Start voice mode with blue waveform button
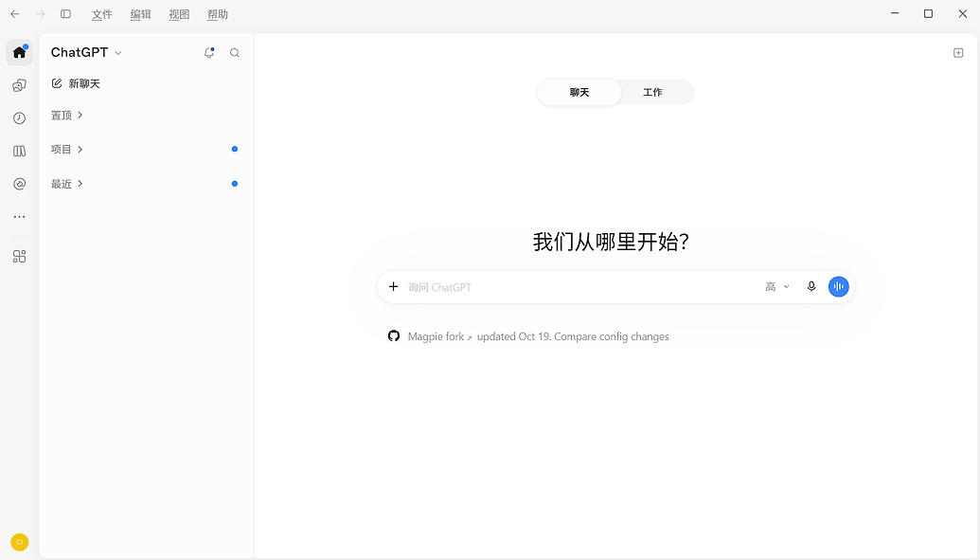Screen dimensions: 980x560 coord(839,286)
